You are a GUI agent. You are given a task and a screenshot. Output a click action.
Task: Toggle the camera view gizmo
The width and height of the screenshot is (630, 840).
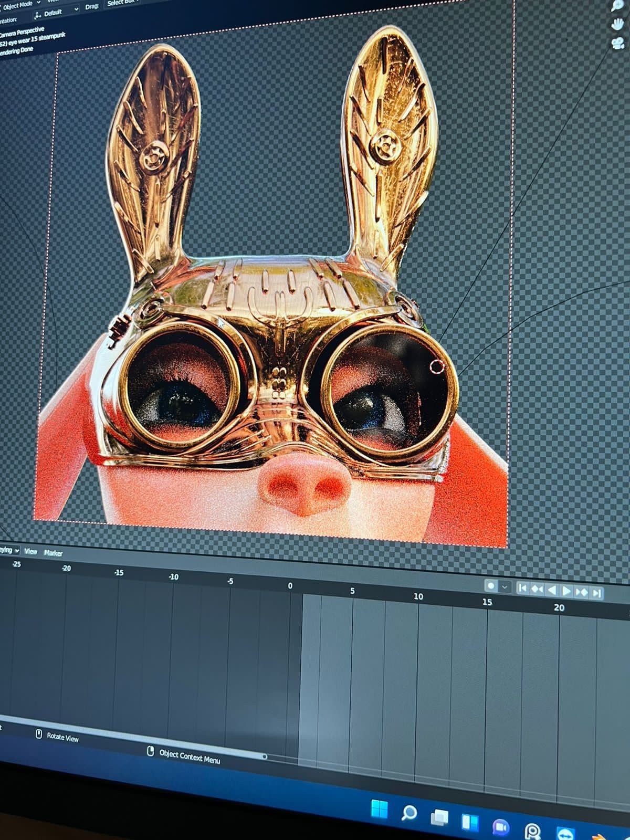[619, 43]
